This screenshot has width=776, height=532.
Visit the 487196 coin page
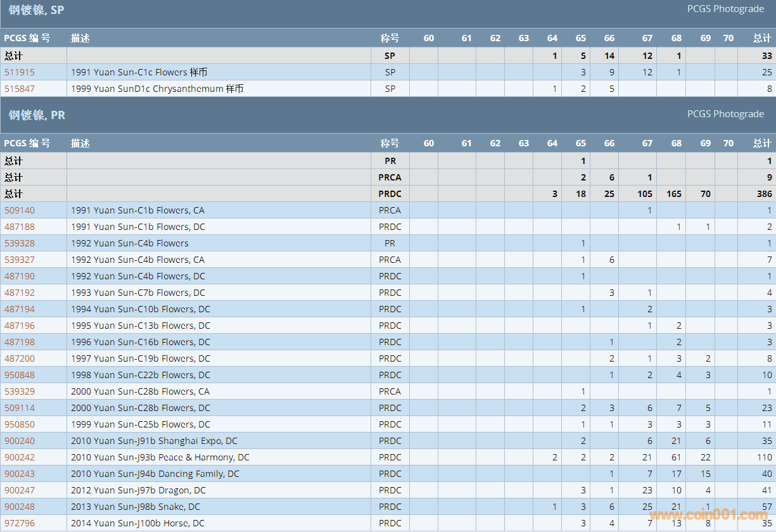[20, 326]
